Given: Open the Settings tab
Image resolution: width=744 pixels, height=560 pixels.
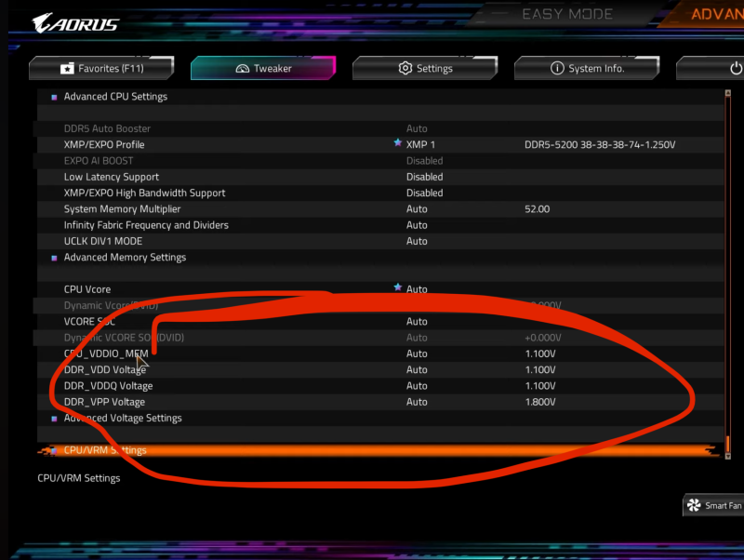Looking at the screenshot, I should pyautogui.click(x=425, y=68).
